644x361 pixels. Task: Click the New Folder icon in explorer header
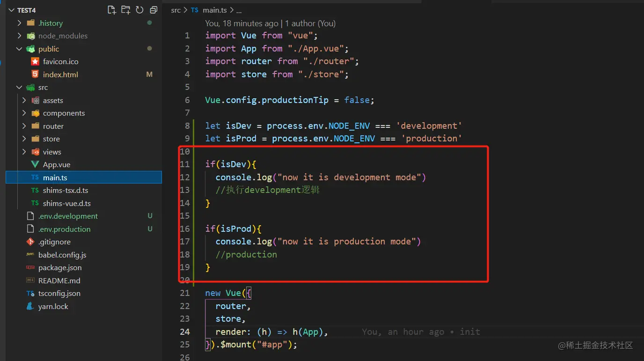pos(125,10)
